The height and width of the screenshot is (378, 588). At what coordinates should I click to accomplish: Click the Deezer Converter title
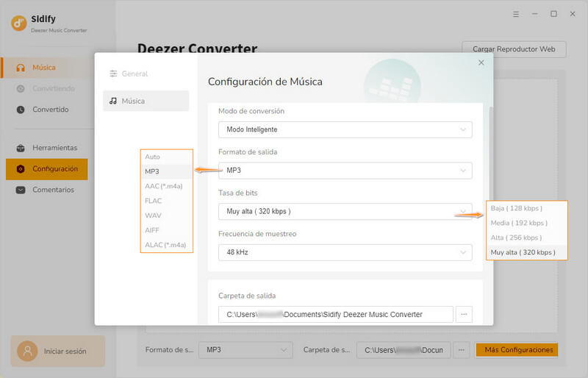point(197,49)
